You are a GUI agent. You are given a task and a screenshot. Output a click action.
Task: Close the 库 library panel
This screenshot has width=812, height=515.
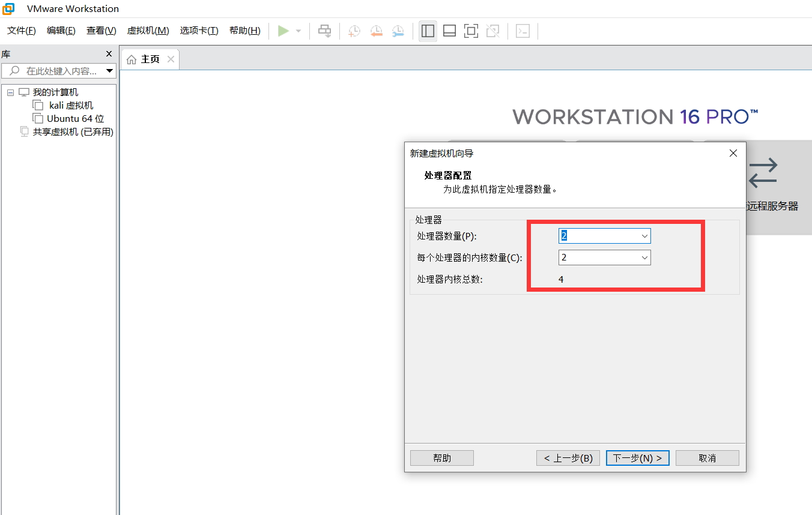[x=109, y=54]
